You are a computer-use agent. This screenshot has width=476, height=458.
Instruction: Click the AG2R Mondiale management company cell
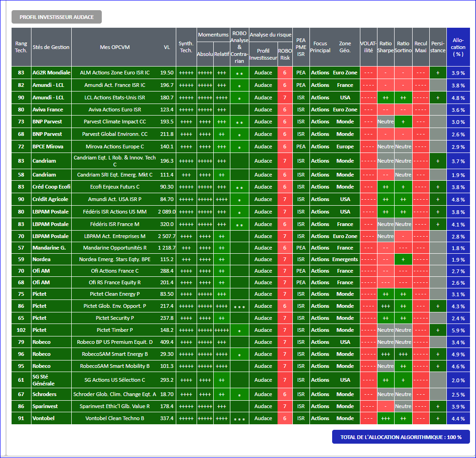tap(51, 73)
